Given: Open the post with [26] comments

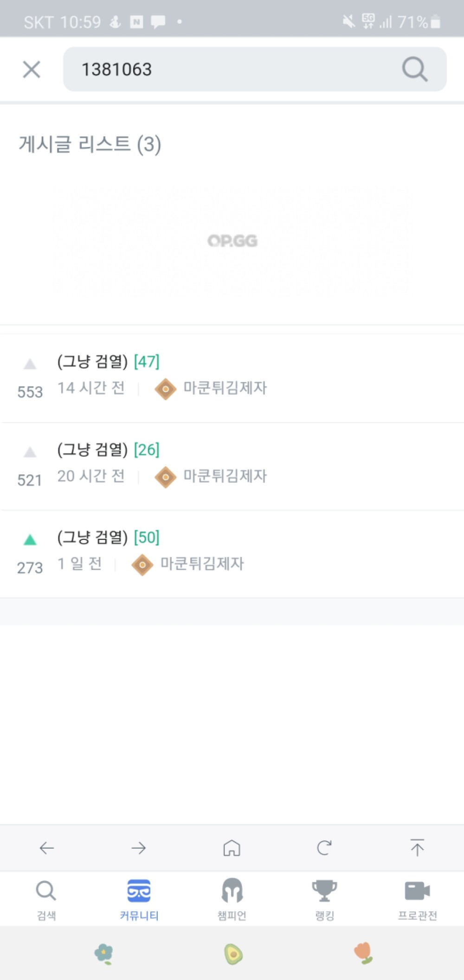Looking at the screenshot, I should point(108,449).
